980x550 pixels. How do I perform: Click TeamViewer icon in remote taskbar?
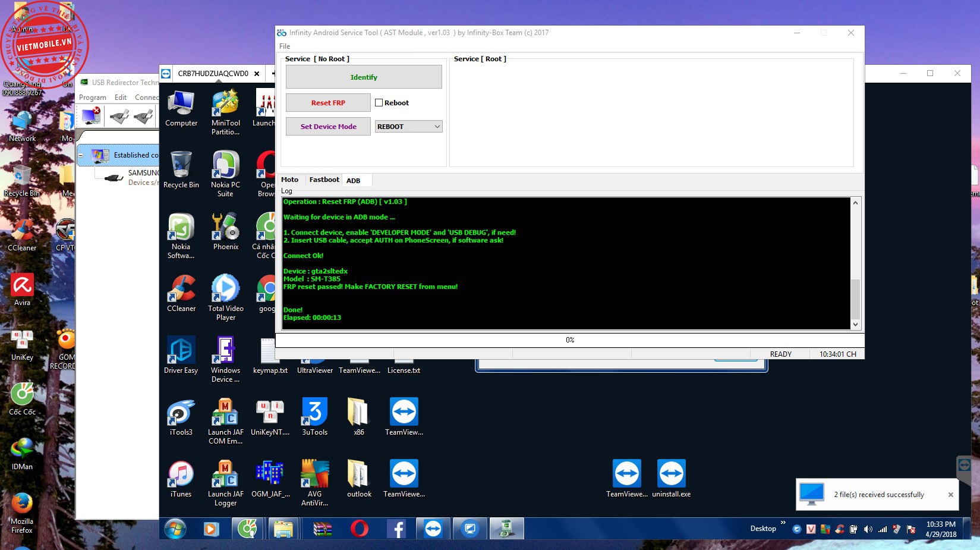pos(433,529)
